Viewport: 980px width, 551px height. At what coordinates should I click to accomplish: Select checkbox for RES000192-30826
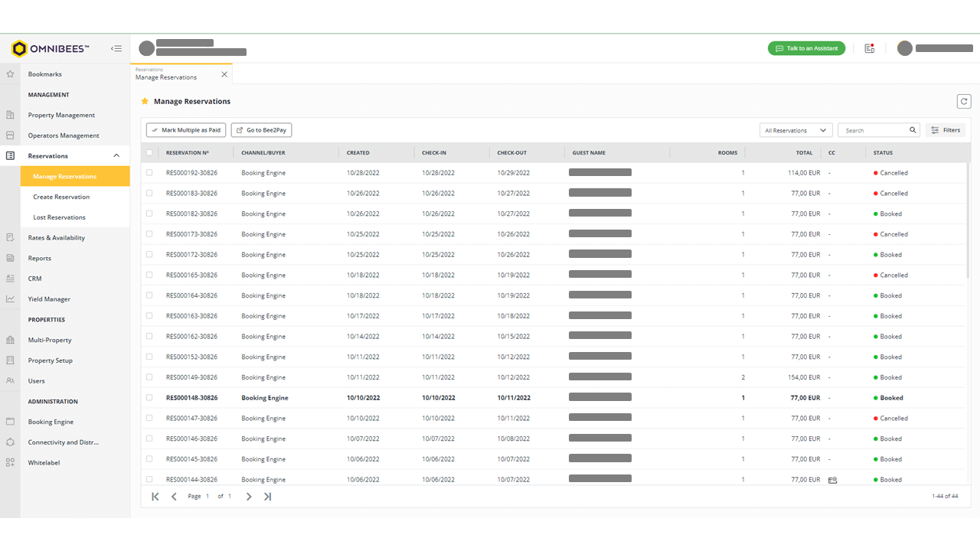coord(149,173)
